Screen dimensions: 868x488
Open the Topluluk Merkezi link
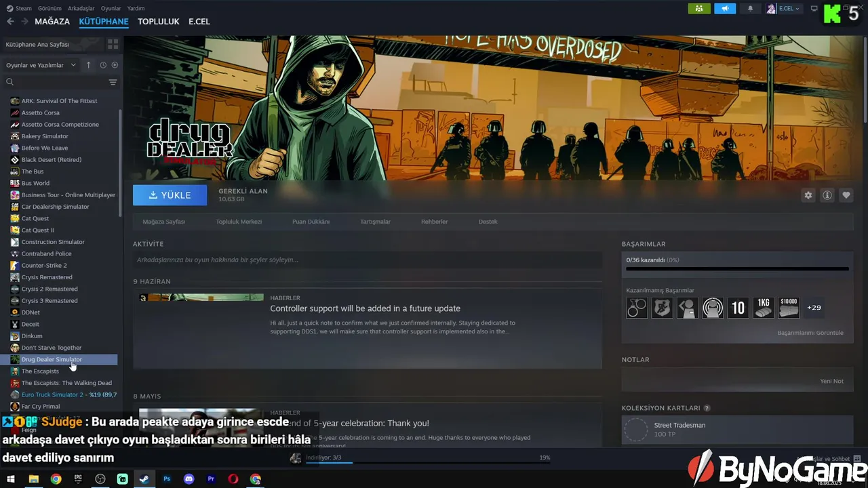(239, 222)
